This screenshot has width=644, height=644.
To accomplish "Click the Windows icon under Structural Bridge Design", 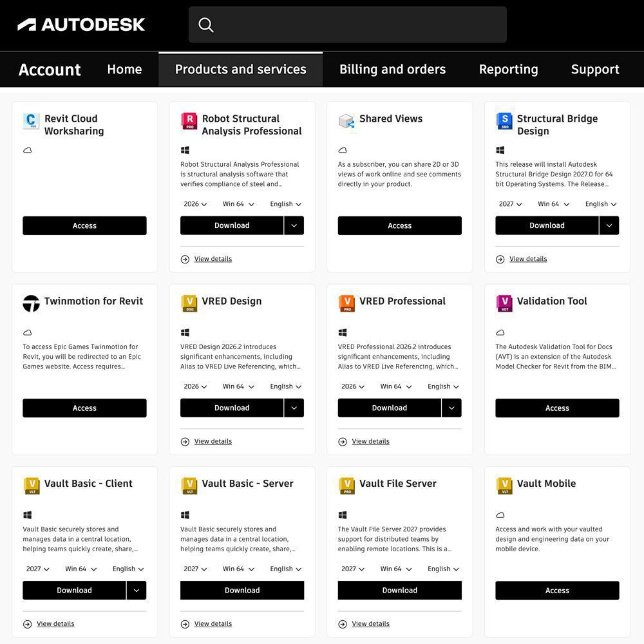I will (500, 150).
